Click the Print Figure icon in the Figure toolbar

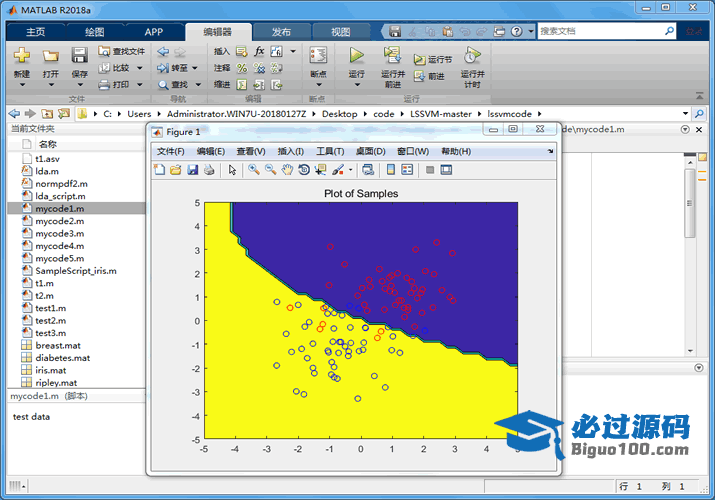click(x=209, y=170)
